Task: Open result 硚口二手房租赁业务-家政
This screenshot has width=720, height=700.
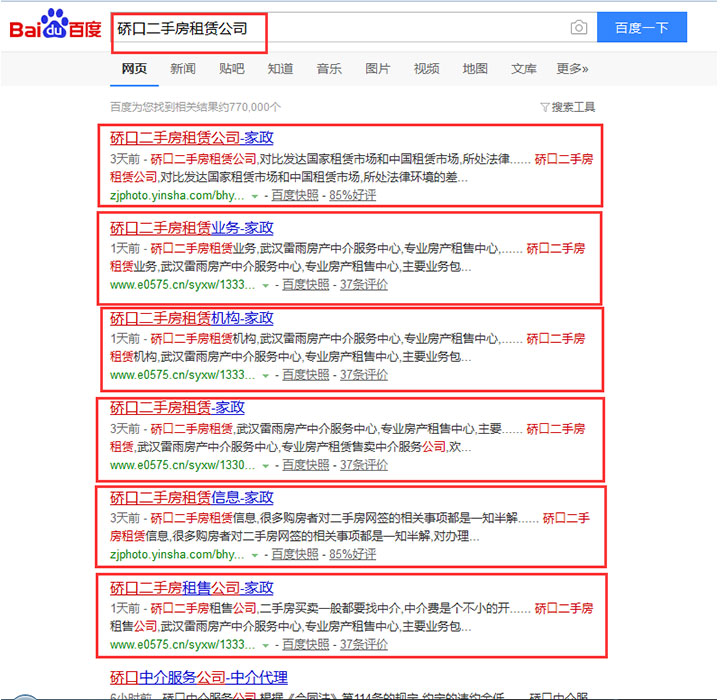Action: coord(191,228)
